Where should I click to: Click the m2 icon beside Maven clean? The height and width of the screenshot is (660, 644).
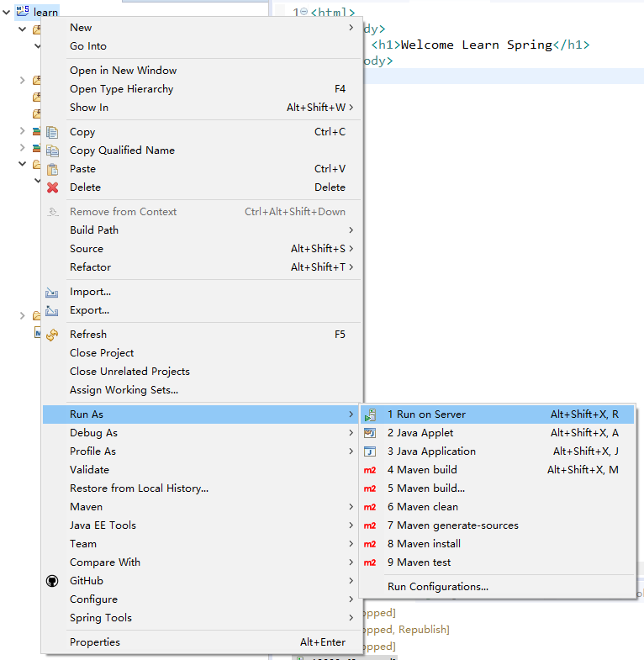(x=370, y=507)
